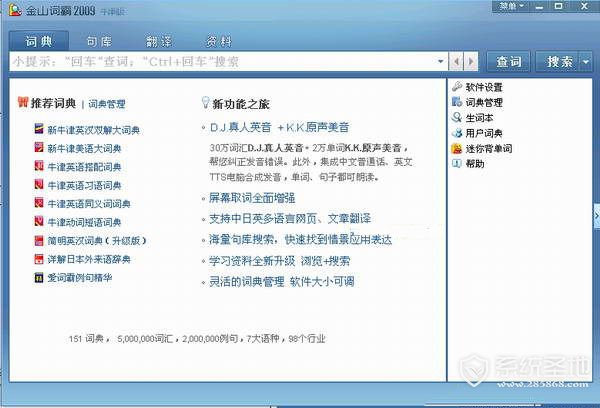
Task: Open 牛津动词短语词典 link
Action: tap(84, 222)
